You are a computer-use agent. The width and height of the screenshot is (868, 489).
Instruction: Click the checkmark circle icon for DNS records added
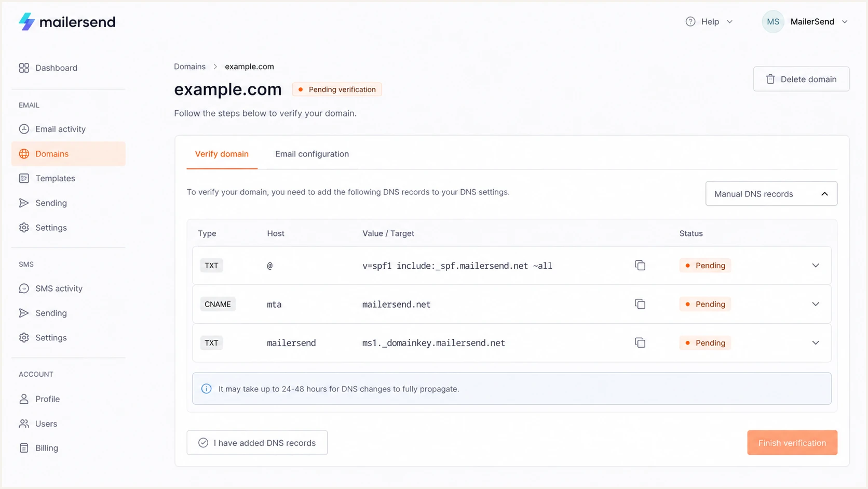[203, 443]
